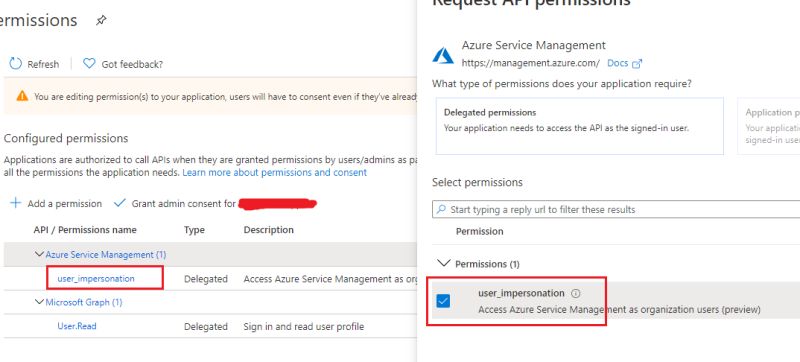
Task: Click 'Sign in and read user profile' description
Action: tap(304, 326)
